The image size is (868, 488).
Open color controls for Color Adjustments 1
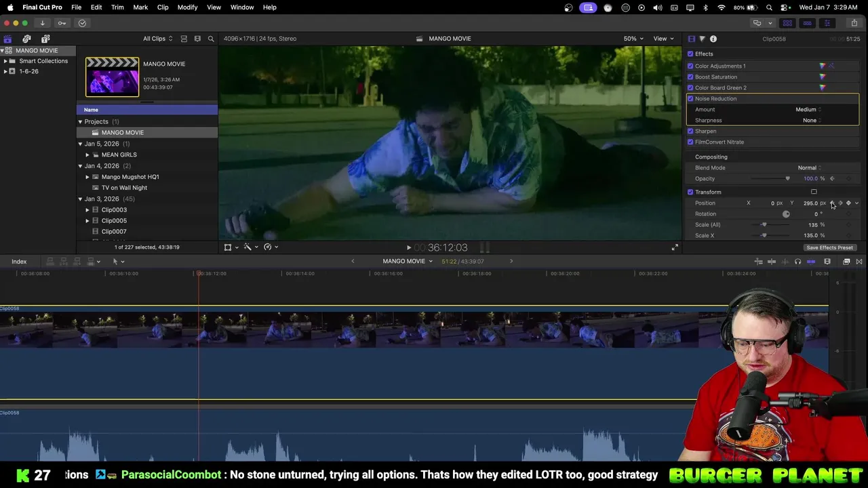(x=823, y=66)
